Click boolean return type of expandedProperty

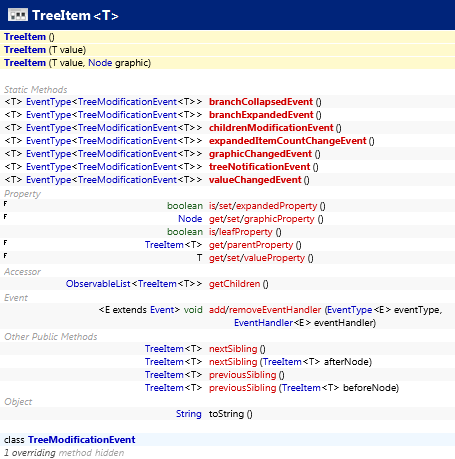pyautogui.click(x=185, y=206)
